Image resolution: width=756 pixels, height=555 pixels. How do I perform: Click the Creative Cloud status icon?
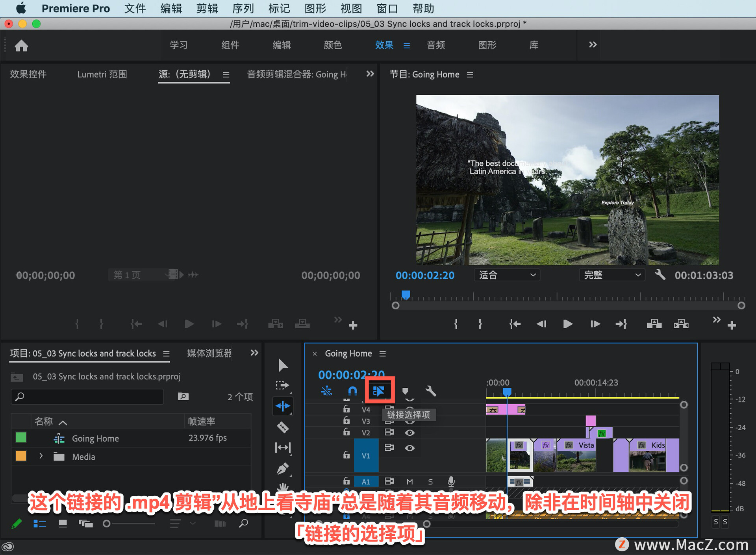tap(8, 546)
